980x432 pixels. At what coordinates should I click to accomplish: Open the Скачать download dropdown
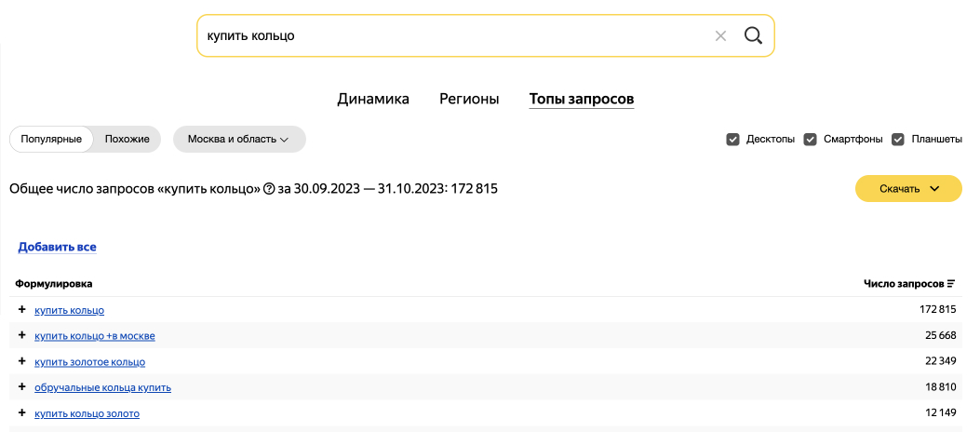[908, 189]
